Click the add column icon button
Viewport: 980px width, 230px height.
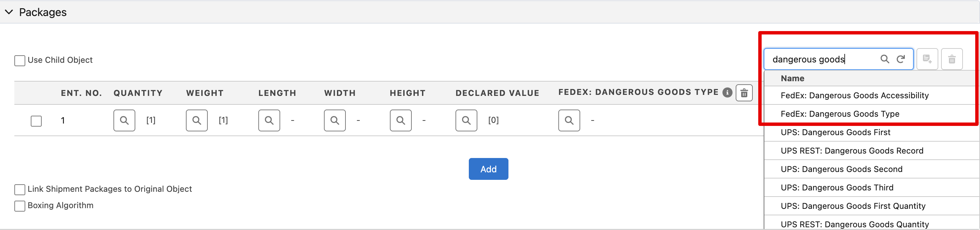(x=927, y=59)
